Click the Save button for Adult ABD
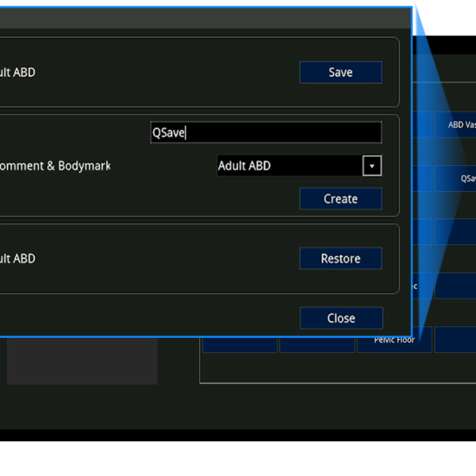The width and height of the screenshot is (476, 476). [340, 72]
